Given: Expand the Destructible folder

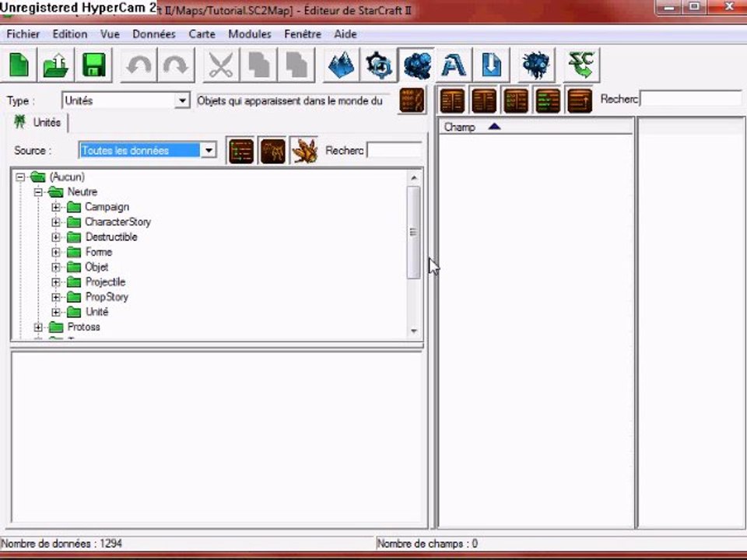Looking at the screenshot, I should (x=56, y=237).
